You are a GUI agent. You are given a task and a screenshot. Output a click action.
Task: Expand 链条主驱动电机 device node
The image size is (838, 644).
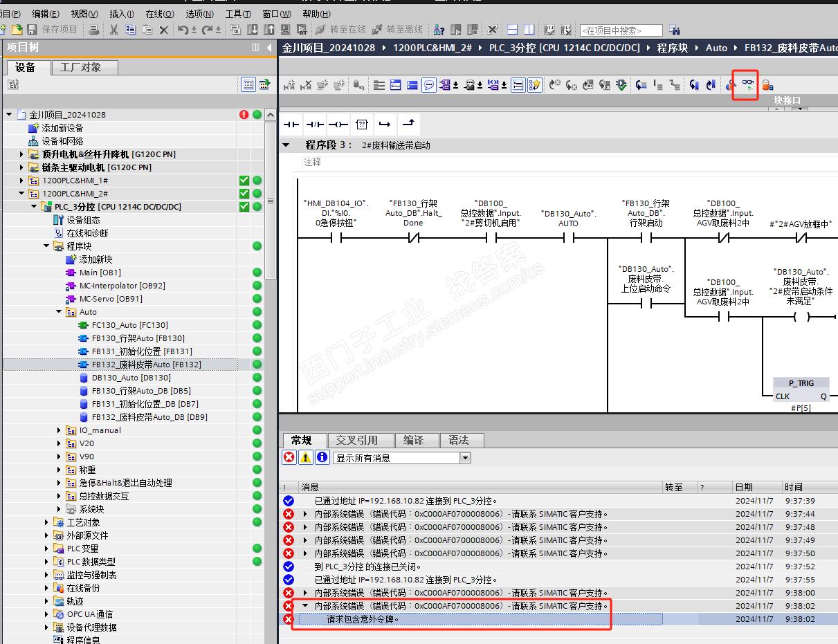click(21, 167)
